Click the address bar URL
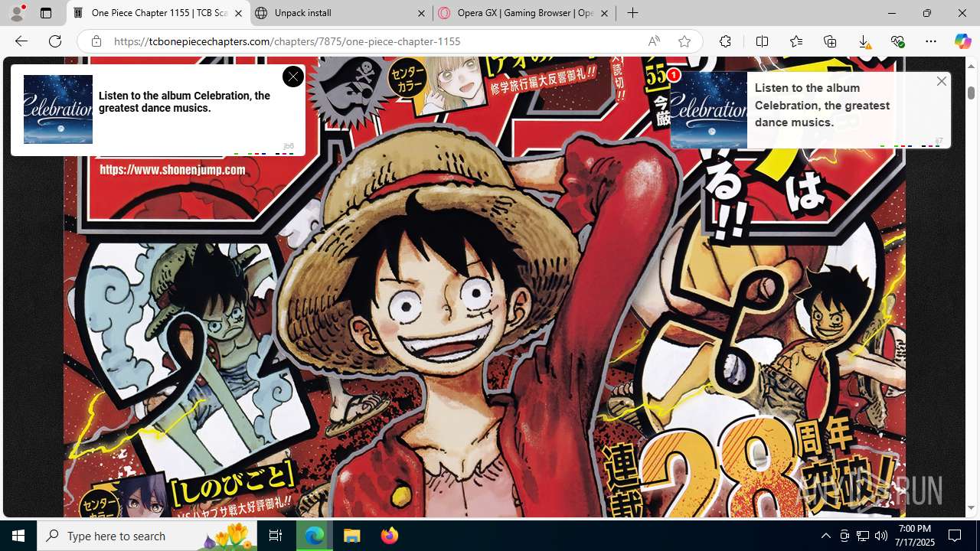The height and width of the screenshot is (551, 980). (287, 41)
